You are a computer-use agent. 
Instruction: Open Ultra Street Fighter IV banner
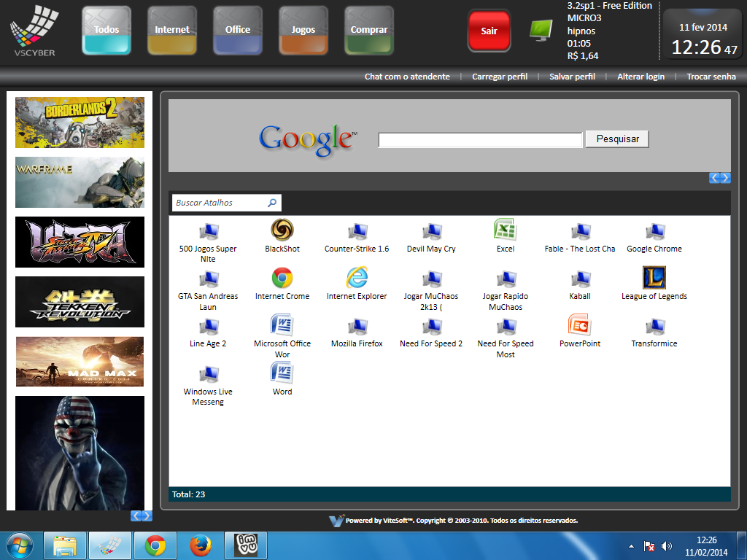(80, 242)
